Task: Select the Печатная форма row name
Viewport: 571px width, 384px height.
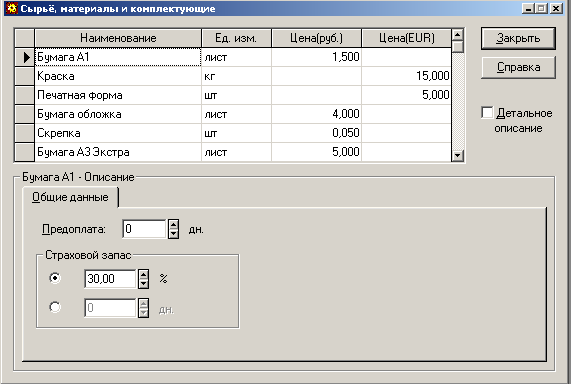Action: [118, 95]
